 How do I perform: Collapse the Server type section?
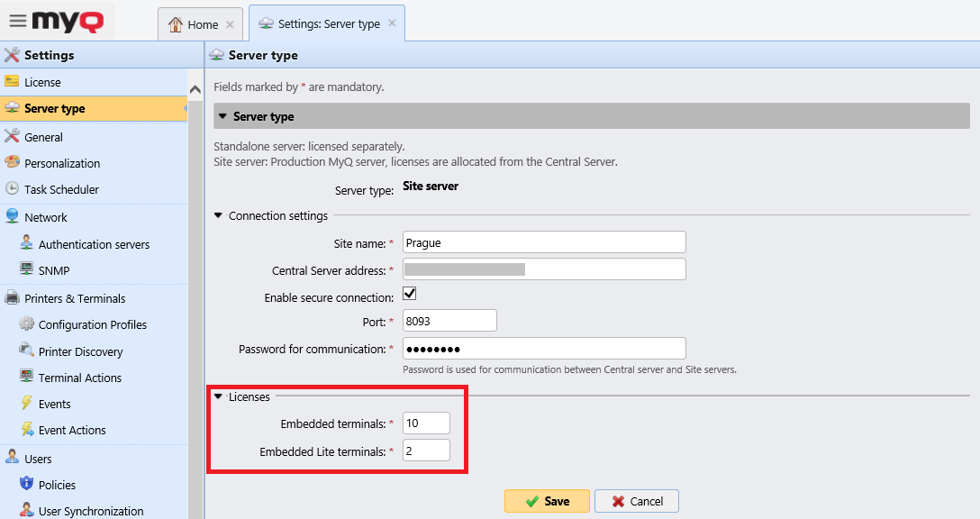coord(223,115)
